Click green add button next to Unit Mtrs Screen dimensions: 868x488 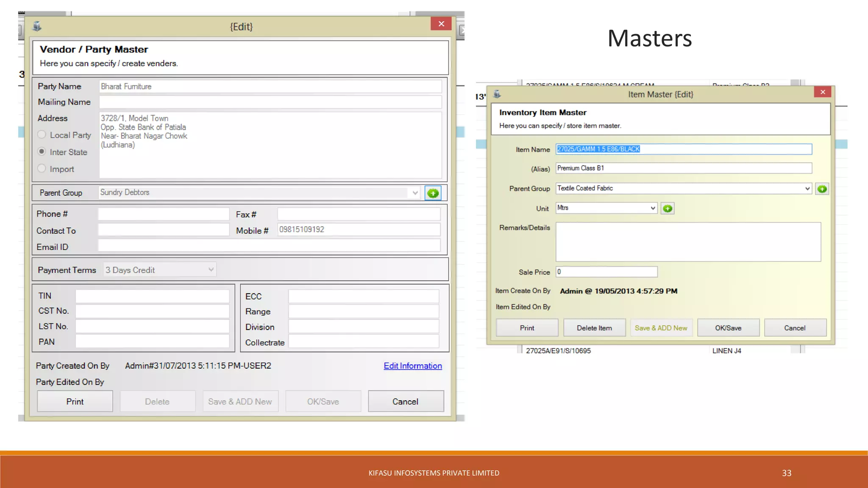click(668, 208)
